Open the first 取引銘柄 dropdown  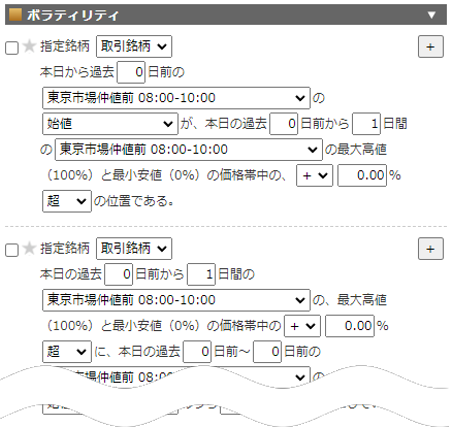pos(134,46)
